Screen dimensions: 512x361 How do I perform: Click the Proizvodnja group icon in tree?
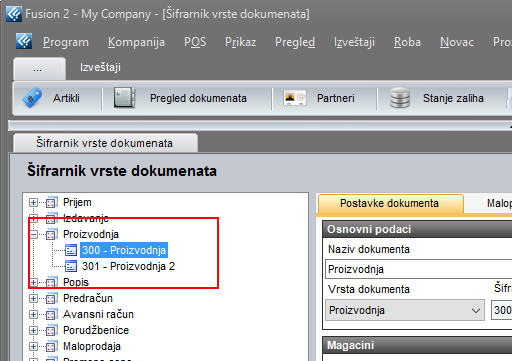(x=51, y=234)
